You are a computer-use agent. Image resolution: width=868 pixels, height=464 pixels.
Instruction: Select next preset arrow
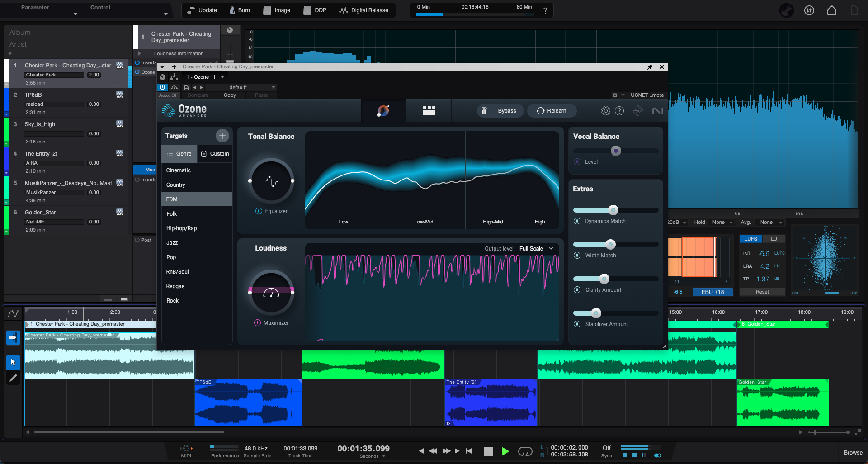201,88
